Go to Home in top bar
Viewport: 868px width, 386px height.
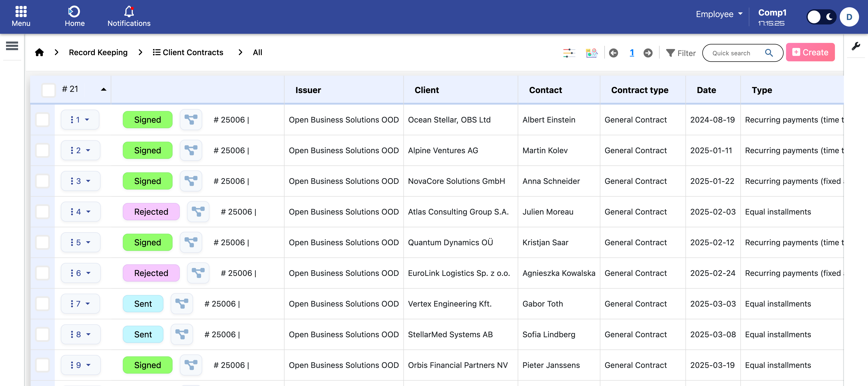pos(74,17)
